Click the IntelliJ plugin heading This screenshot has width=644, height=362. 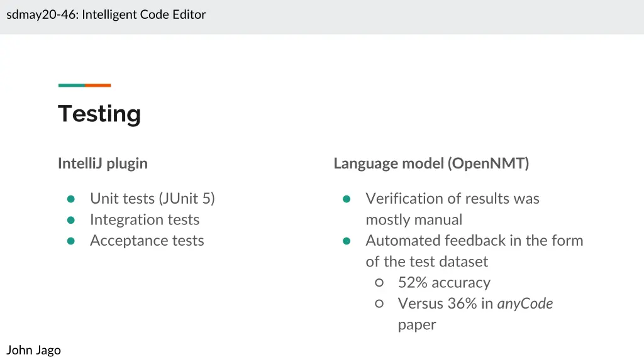coord(103,163)
